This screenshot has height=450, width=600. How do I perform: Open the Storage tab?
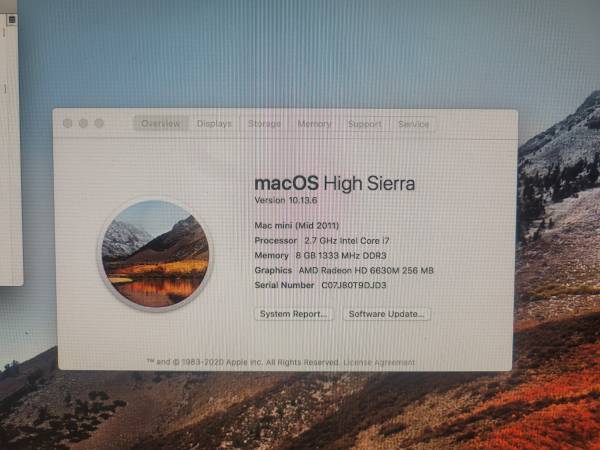click(x=264, y=124)
